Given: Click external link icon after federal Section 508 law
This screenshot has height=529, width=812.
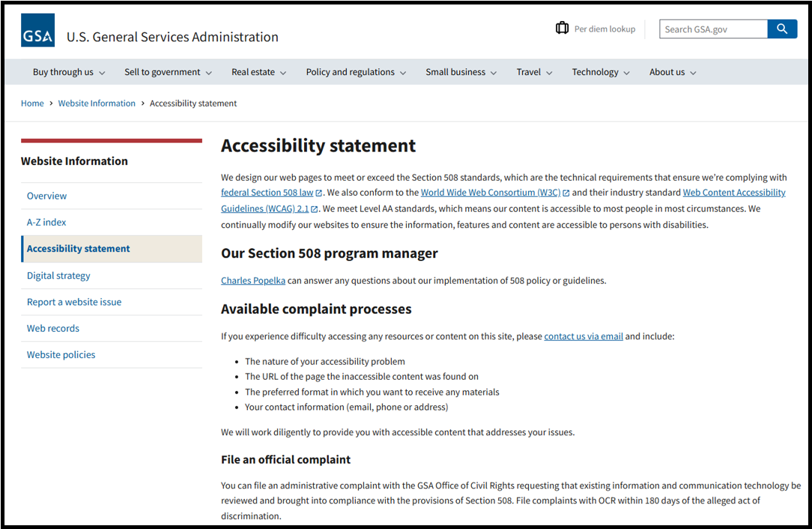Looking at the screenshot, I should [x=319, y=193].
